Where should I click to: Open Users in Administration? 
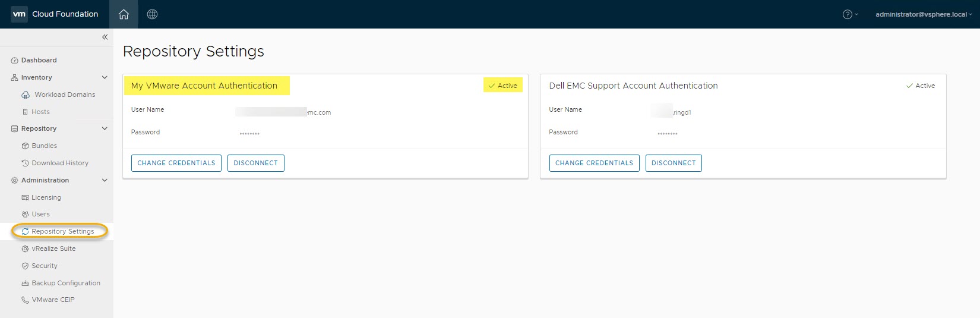(x=41, y=214)
